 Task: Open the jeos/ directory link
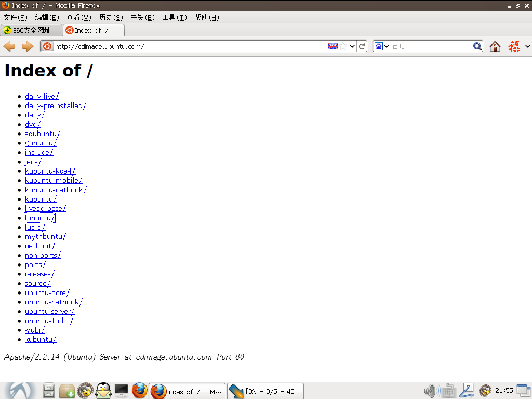click(33, 162)
